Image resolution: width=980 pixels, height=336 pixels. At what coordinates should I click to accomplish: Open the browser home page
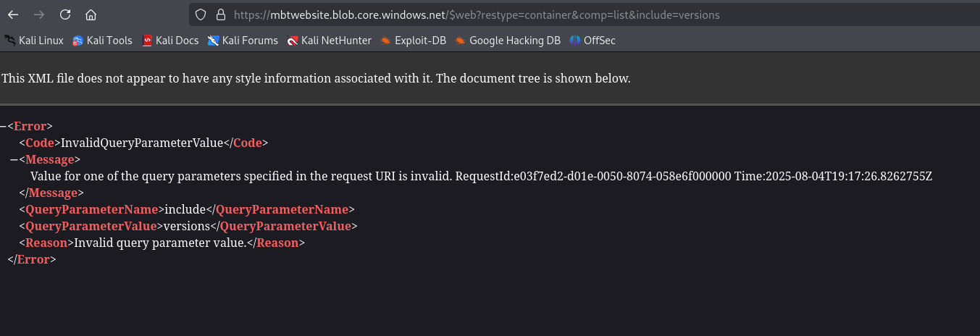(91, 14)
